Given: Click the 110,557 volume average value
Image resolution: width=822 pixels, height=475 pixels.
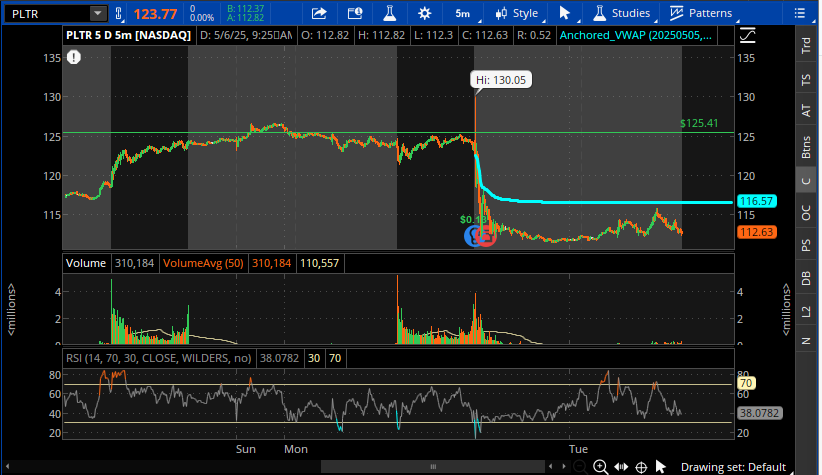Looking at the screenshot, I should [319, 263].
